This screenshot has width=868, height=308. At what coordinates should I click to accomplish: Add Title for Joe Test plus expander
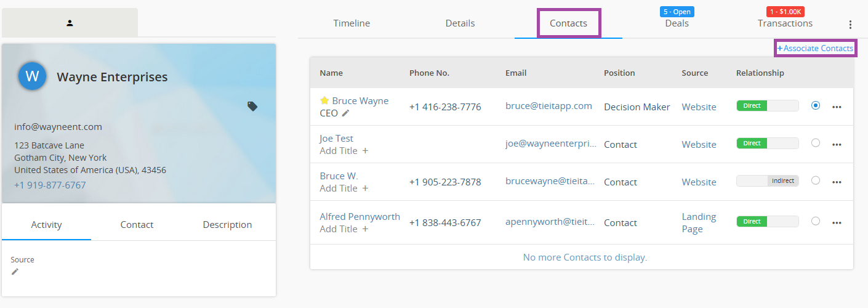click(365, 151)
